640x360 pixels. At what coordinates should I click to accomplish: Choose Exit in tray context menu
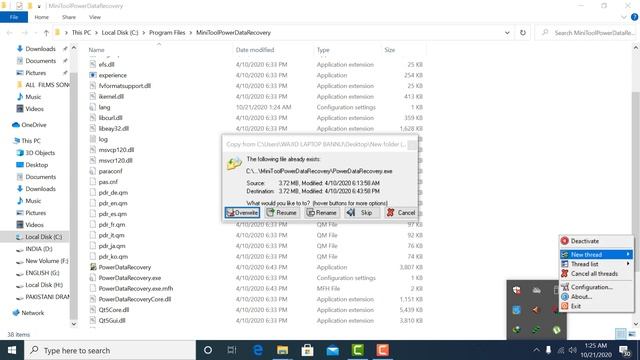tap(596, 306)
